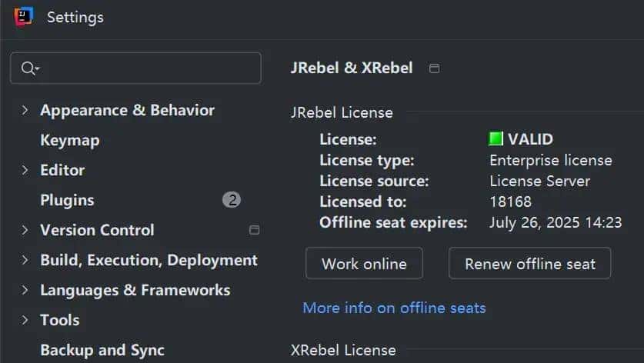Viewport: 644px width, 363px height.
Task: Click the Offline seat expires label
Action: click(393, 222)
